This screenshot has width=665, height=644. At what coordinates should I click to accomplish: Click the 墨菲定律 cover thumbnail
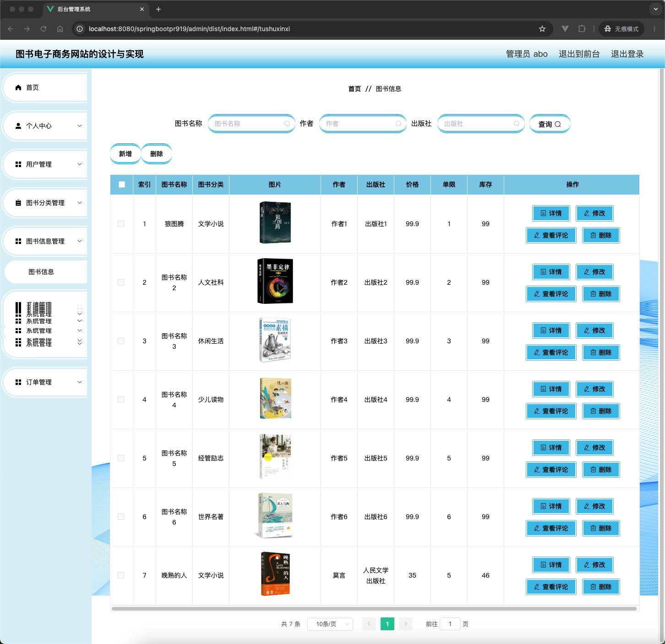coord(275,281)
